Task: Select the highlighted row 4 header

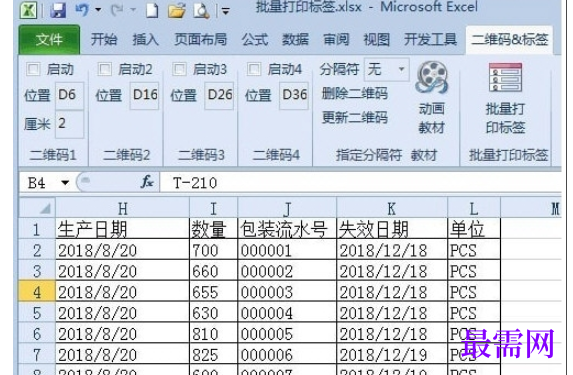Action: click(37, 292)
